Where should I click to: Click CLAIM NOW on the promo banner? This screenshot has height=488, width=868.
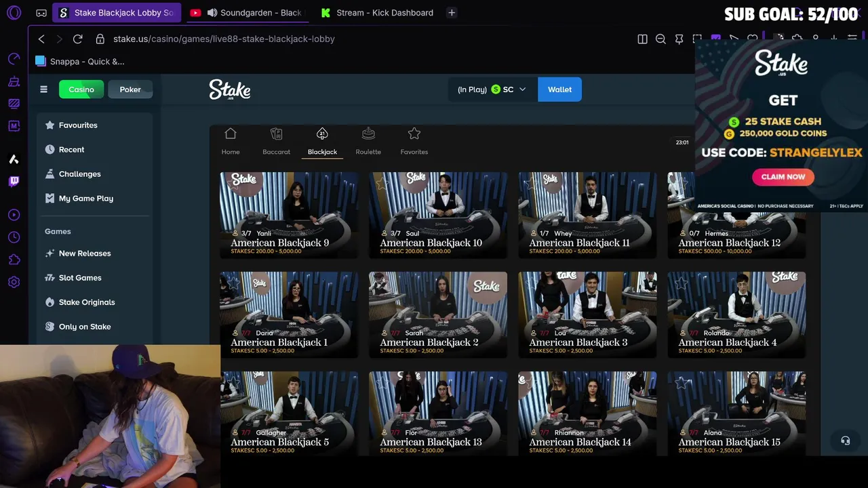(x=783, y=177)
